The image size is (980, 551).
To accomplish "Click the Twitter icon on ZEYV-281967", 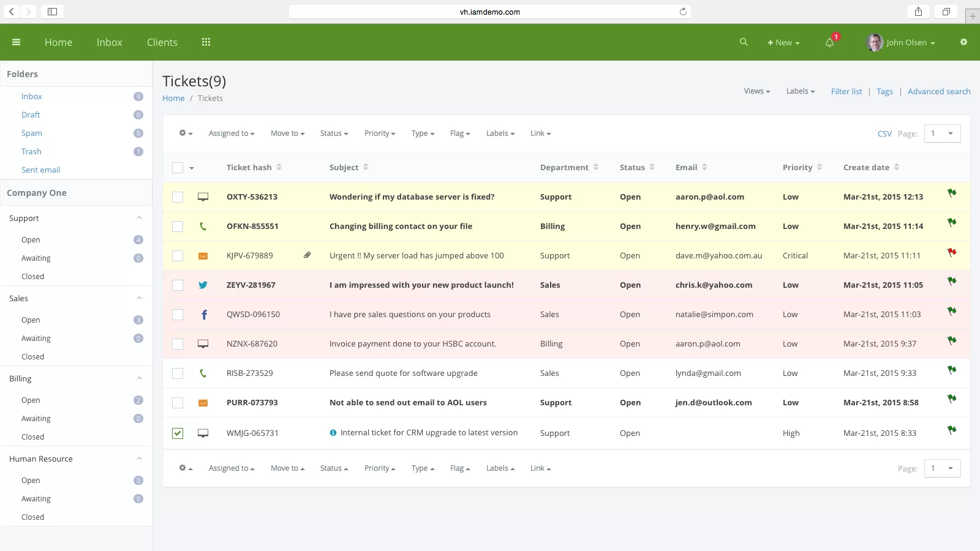I will pyautogui.click(x=203, y=285).
